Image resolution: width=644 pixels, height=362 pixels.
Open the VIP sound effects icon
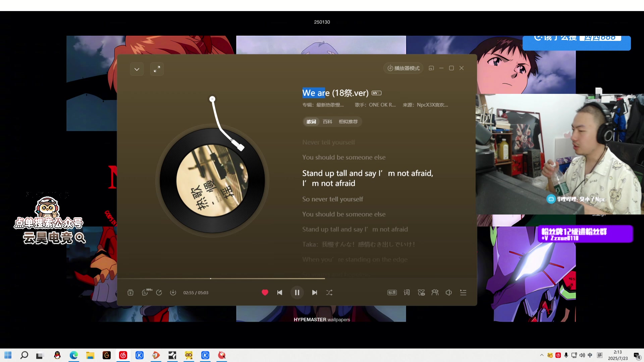(421, 293)
